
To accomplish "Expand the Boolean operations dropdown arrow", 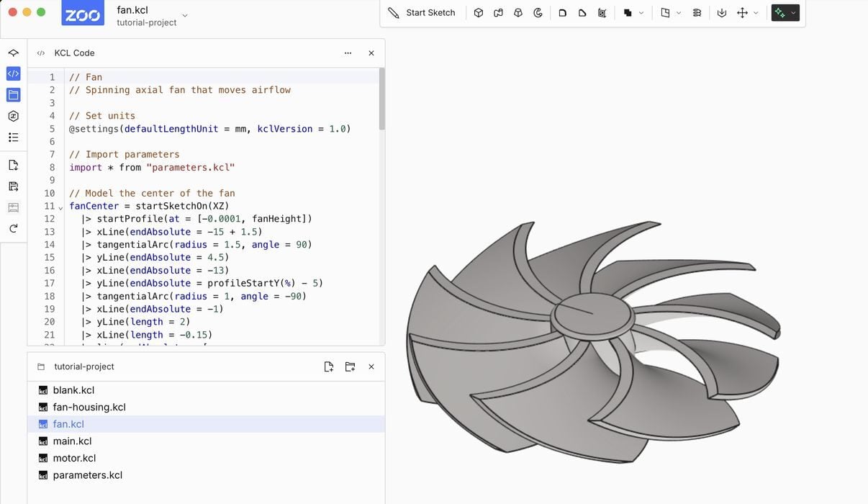I will (641, 13).
